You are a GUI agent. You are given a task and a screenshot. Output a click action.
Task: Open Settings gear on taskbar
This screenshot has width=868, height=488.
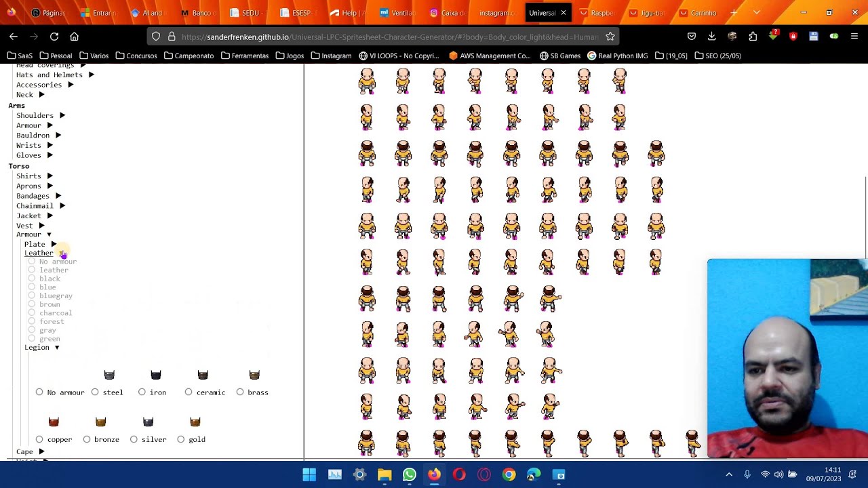click(359, 474)
